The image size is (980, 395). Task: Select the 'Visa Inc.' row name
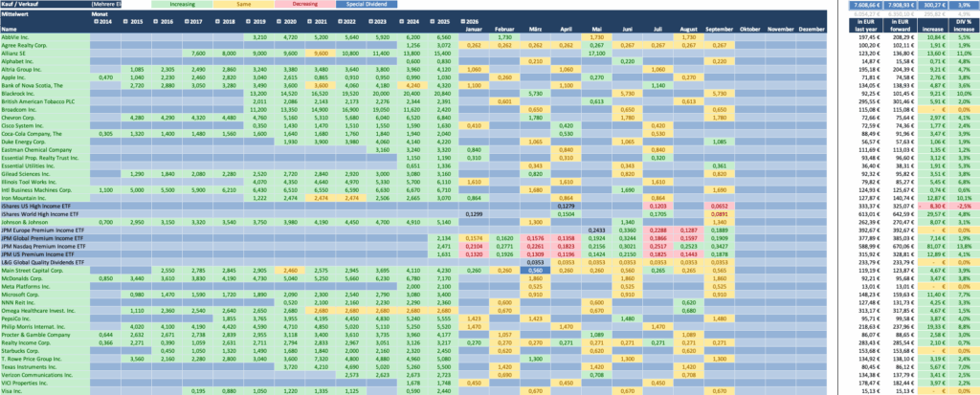(45, 390)
